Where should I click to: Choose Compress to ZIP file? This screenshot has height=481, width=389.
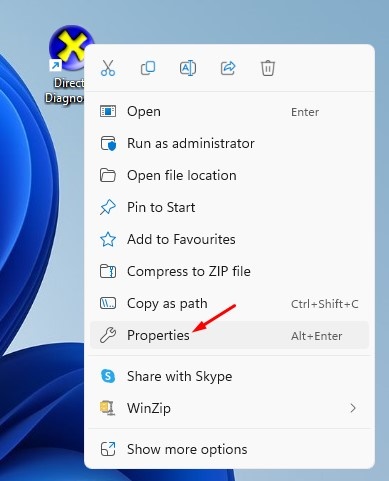(x=229, y=271)
